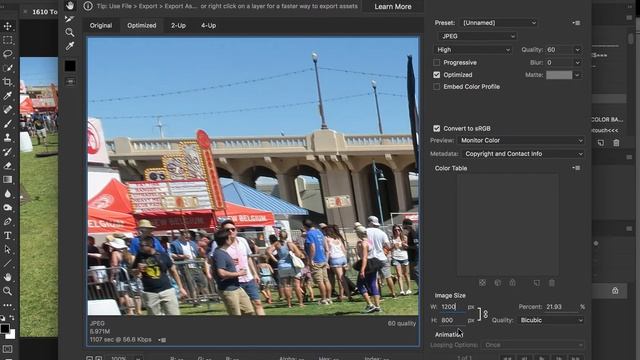Open the High compression quality dropdown
Viewport: 640px width, 360px height.
click(472, 50)
